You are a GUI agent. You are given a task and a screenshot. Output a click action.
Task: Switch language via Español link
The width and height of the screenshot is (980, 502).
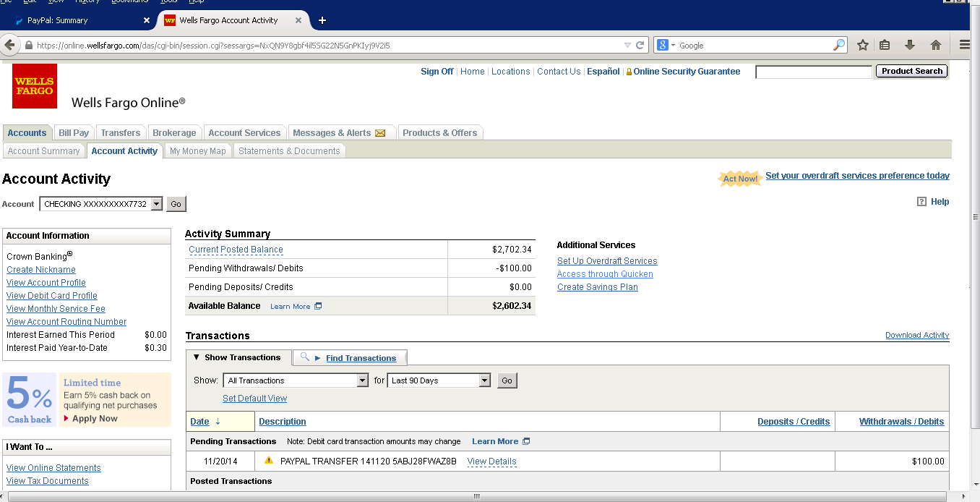[x=603, y=72]
